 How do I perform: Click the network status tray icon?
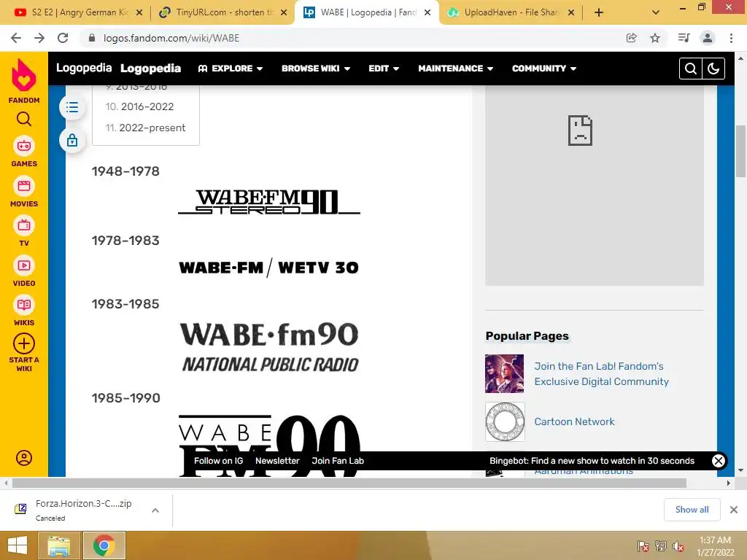pos(661,546)
